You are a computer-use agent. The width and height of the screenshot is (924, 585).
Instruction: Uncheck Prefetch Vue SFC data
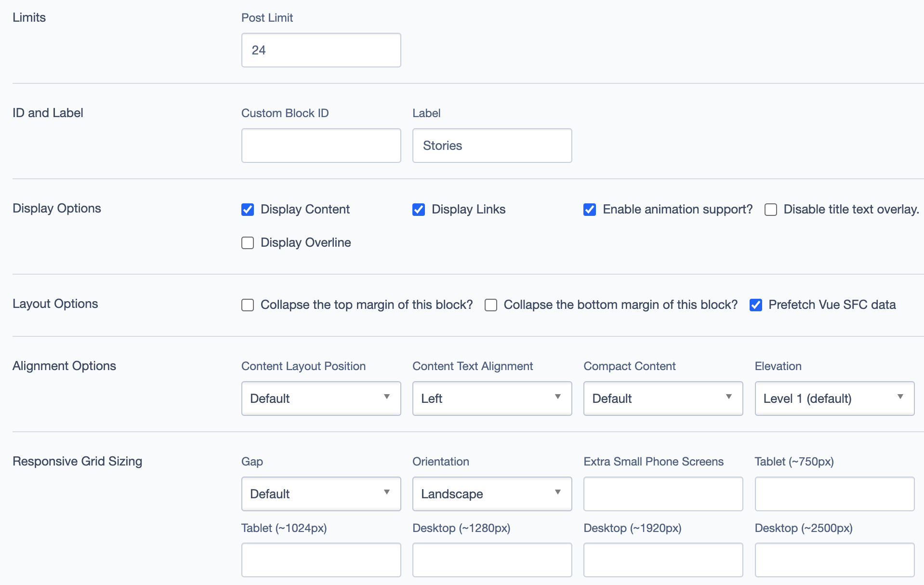(756, 305)
